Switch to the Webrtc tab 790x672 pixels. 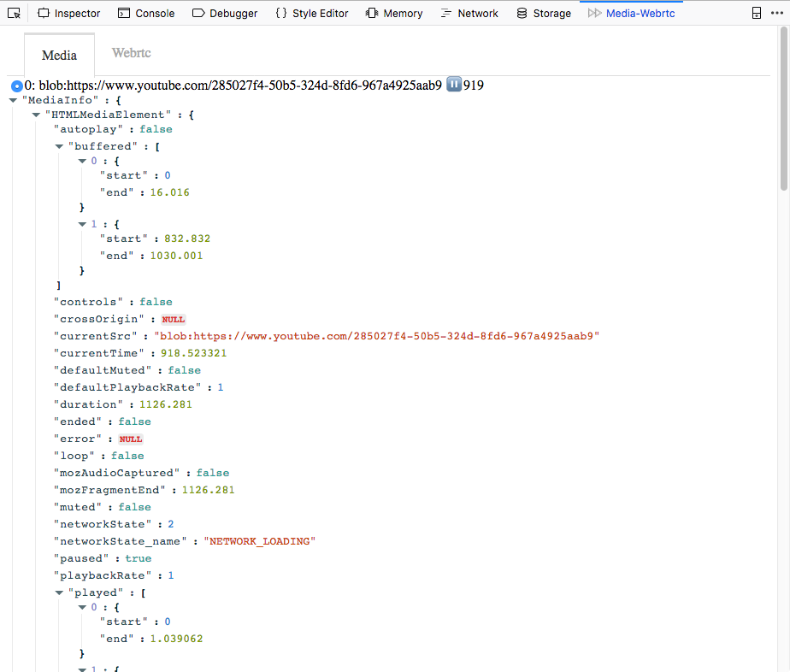pos(131,53)
